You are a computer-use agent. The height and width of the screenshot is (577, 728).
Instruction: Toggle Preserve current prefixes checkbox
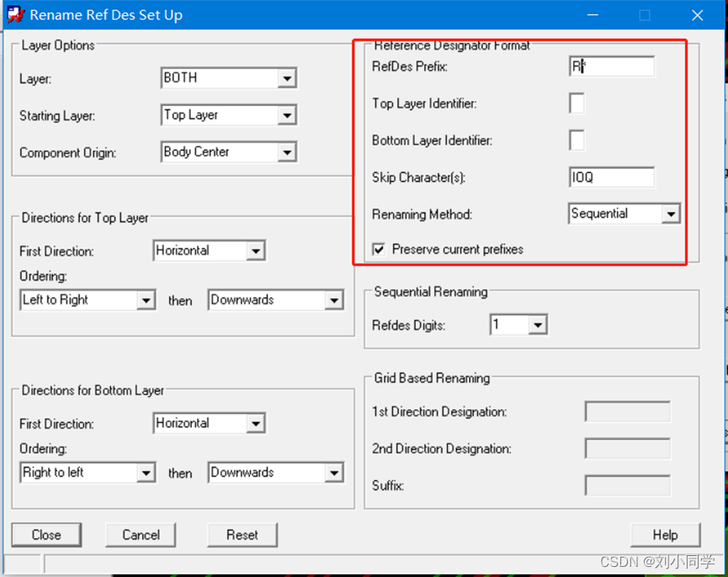(379, 249)
